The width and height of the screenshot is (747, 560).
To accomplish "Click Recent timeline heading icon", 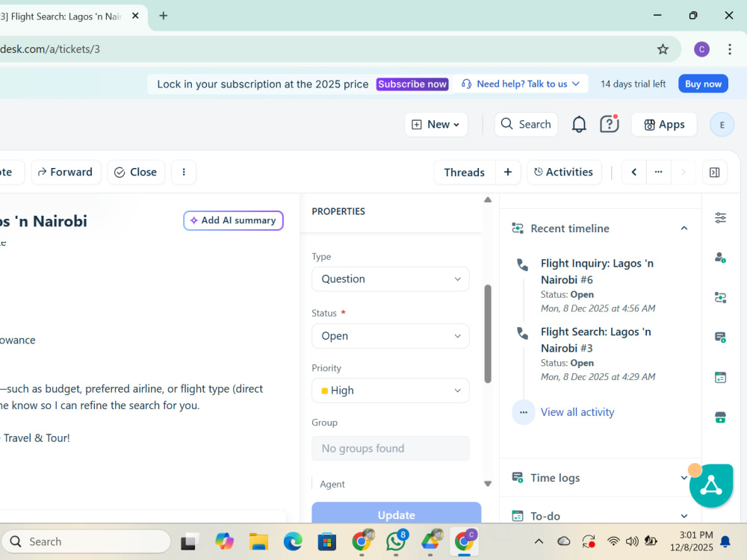I will pos(518,228).
